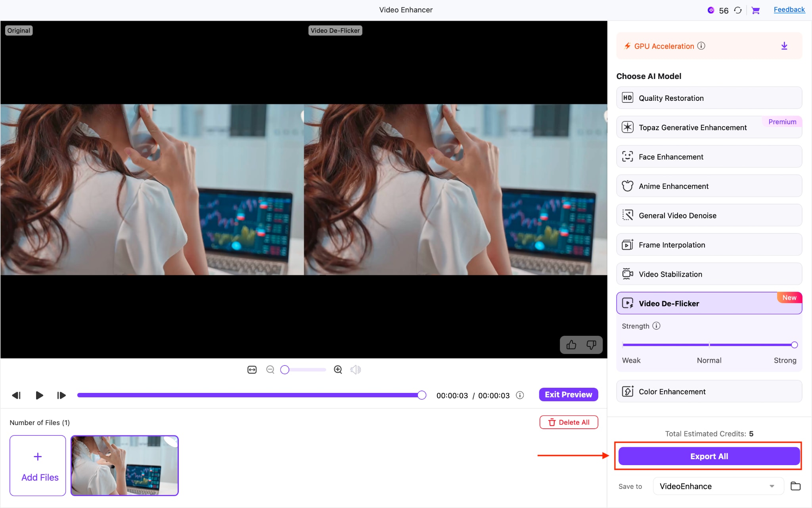Show Strength info tooltip
The width and height of the screenshot is (812, 508).
click(x=657, y=326)
